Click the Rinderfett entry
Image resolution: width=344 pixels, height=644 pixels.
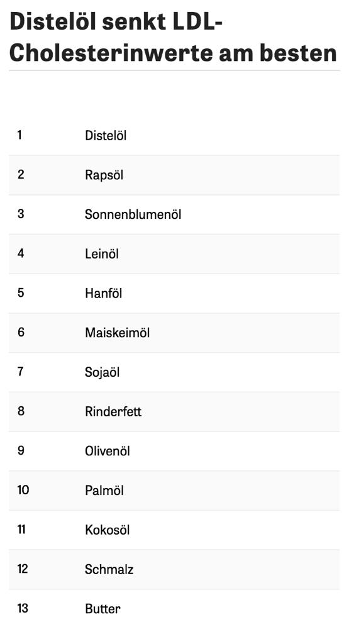pos(113,411)
